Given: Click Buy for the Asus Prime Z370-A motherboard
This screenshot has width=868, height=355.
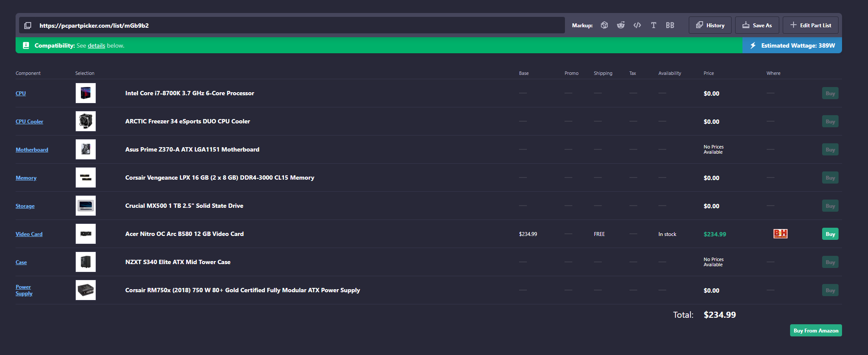Looking at the screenshot, I should point(830,149).
